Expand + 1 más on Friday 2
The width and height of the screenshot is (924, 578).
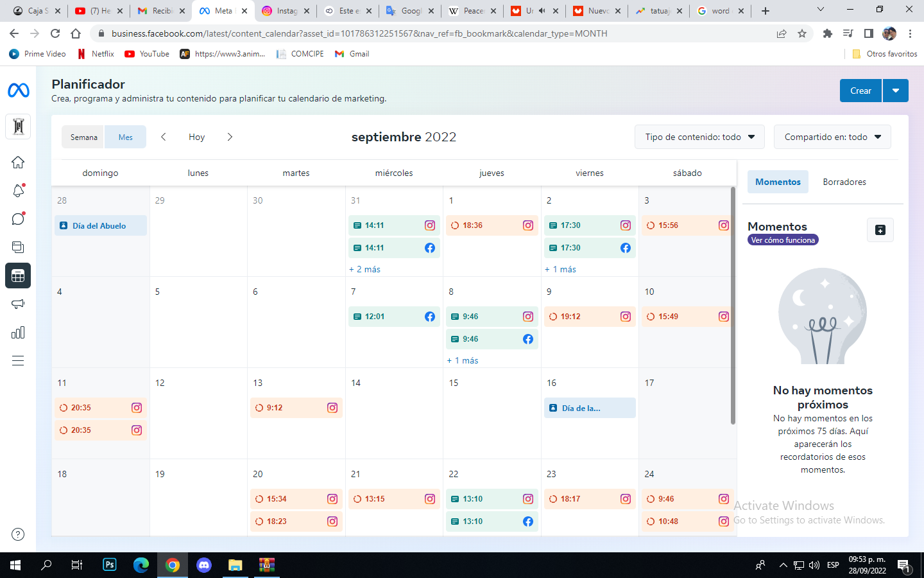[560, 270]
